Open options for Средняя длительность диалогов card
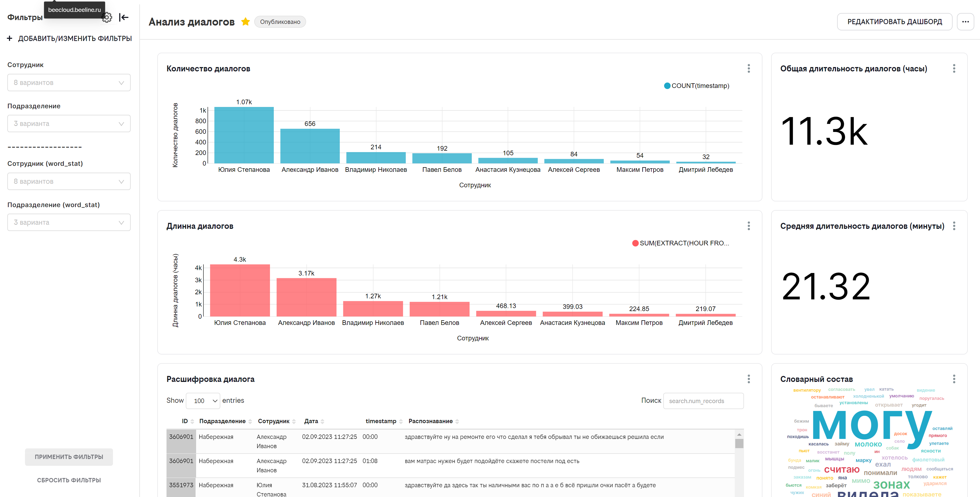 [x=954, y=226]
